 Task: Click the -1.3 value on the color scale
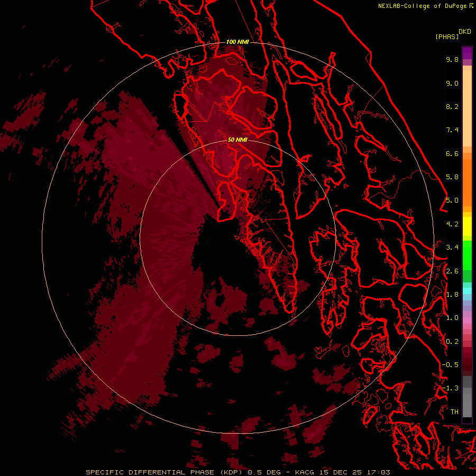450,388
